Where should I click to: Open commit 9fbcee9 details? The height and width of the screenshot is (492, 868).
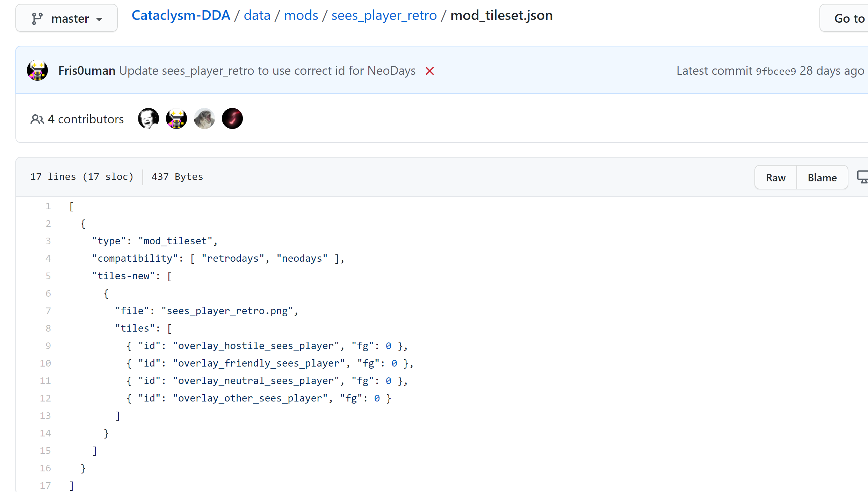[776, 71]
